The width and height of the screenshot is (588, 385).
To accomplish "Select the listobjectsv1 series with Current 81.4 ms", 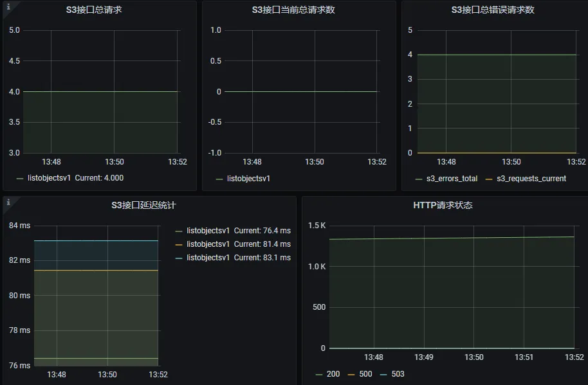I will tap(208, 244).
